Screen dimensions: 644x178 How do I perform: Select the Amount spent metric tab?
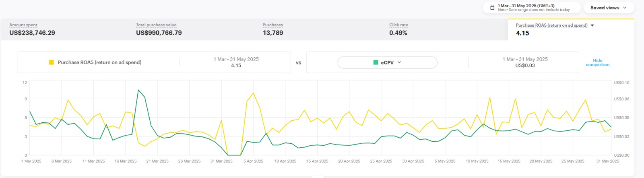[32, 29]
